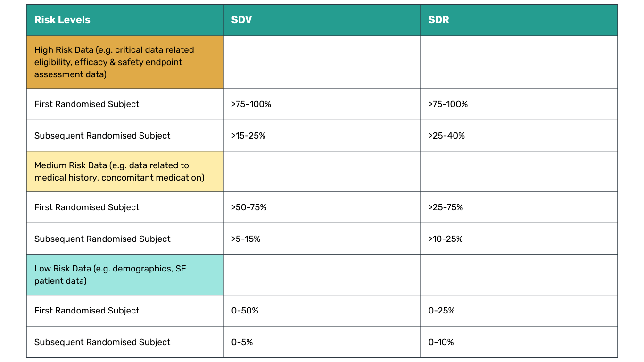Select the SDR column header
The height and width of the screenshot is (362, 644).
click(x=438, y=20)
